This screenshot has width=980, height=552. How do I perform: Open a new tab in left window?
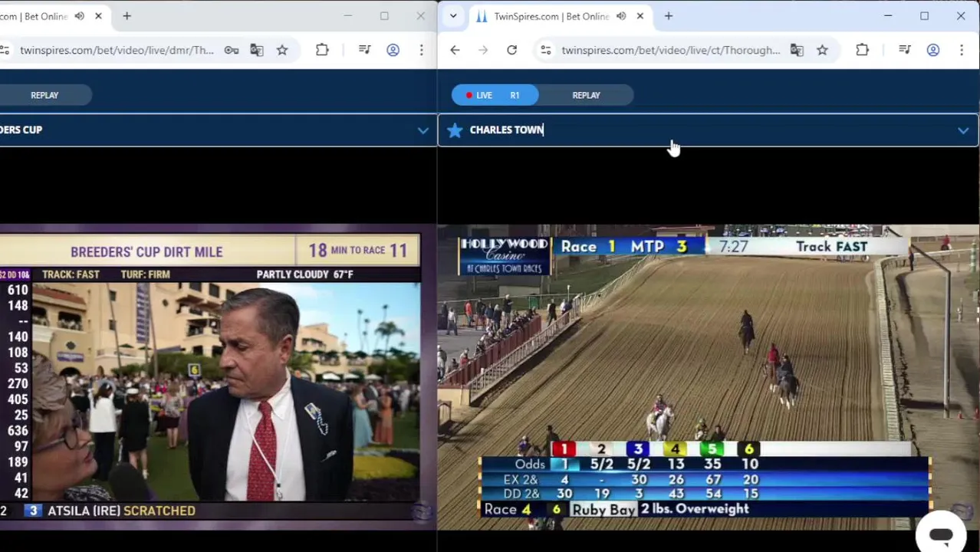coord(127,16)
